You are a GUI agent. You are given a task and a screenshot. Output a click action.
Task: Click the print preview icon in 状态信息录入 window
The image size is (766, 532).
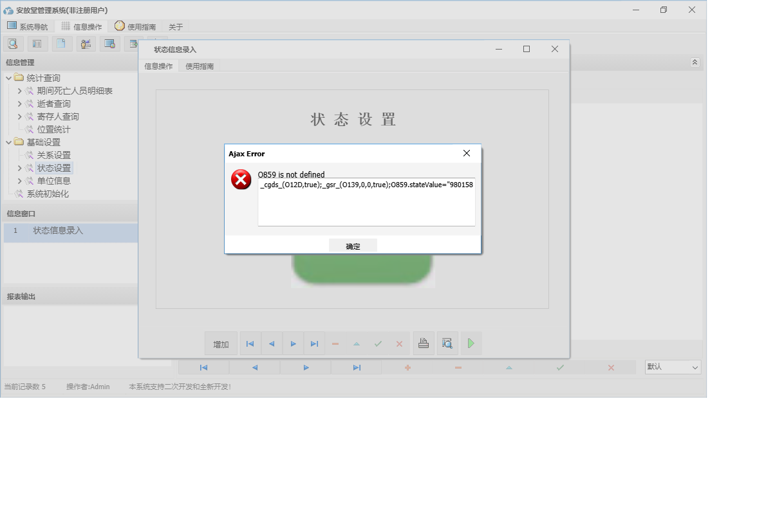click(x=447, y=344)
